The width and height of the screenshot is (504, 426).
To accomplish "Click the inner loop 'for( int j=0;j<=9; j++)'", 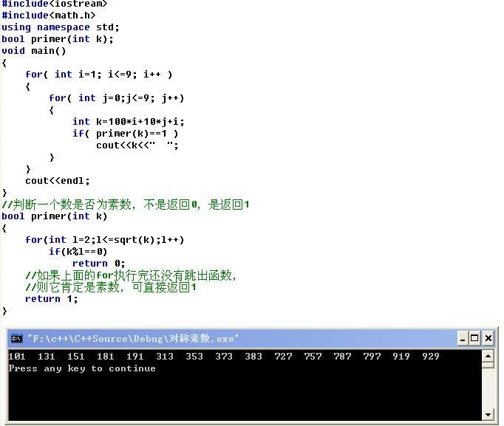I will (x=116, y=98).
